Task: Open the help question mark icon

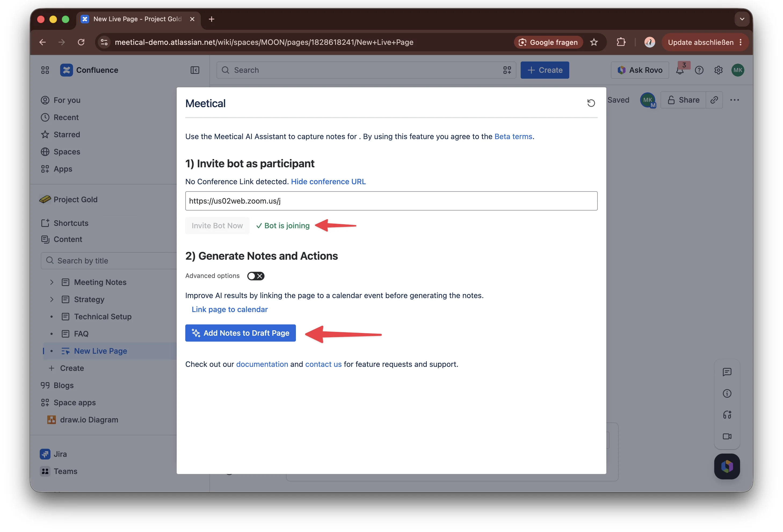Action: coord(699,70)
